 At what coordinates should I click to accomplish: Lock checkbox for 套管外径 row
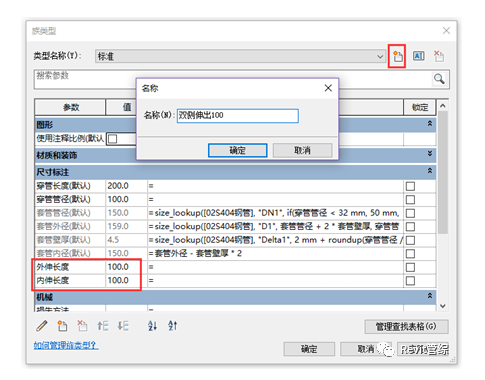point(410,227)
